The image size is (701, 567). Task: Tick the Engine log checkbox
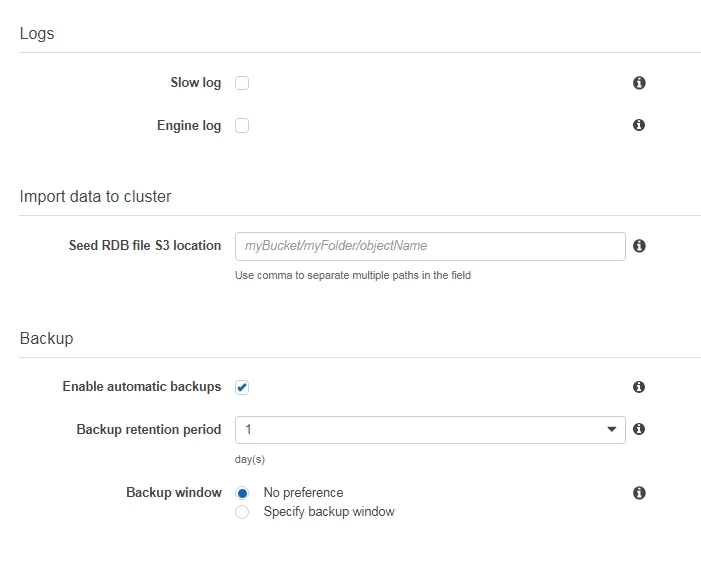[x=242, y=126]
